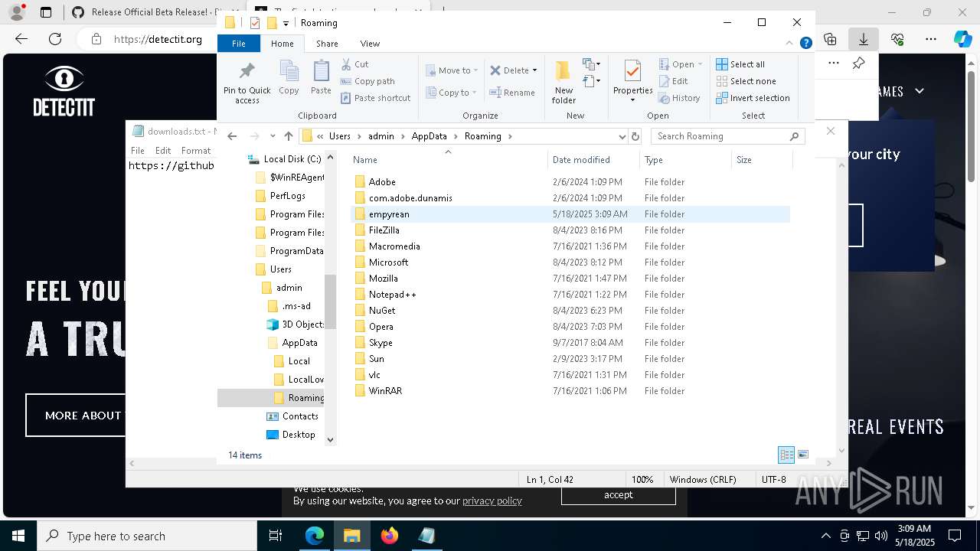Image resolution: width=980 pixels, height=551 pixels.
Task: Click Invert selection in ribbon
Action: [753, 98]
